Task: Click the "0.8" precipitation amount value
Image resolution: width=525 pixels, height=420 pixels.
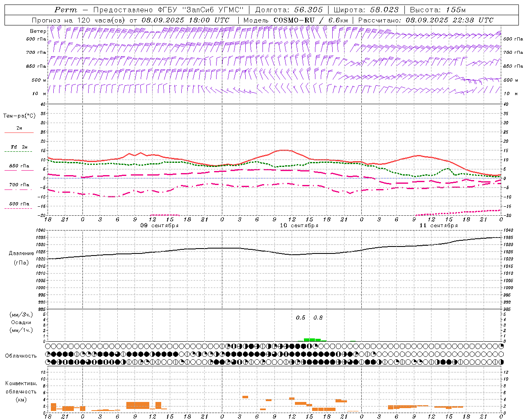Action: point(318,317)
